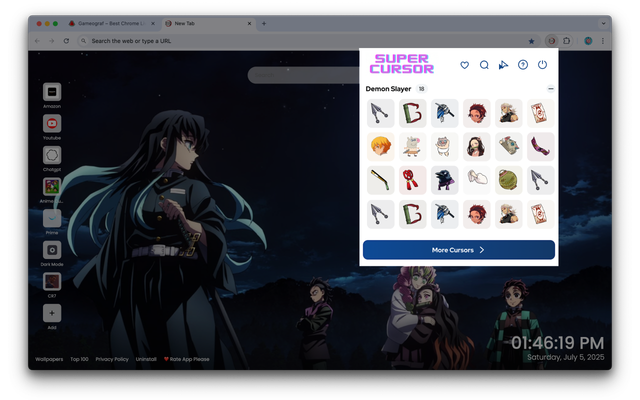The width and height of the screenshot is (640, 400).
Task: Collapse the Demon Slayer cursor section
Action: [551, 89]
